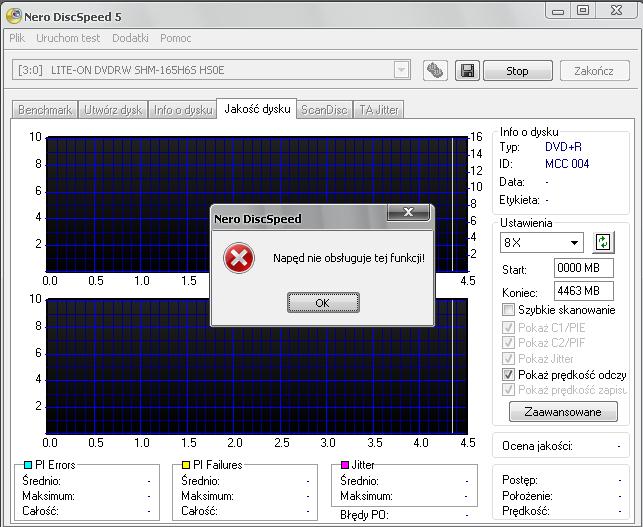Close the Nero DiscSpeed error dialog
Screen dimensions: 643x527
(x=408, y=212)
